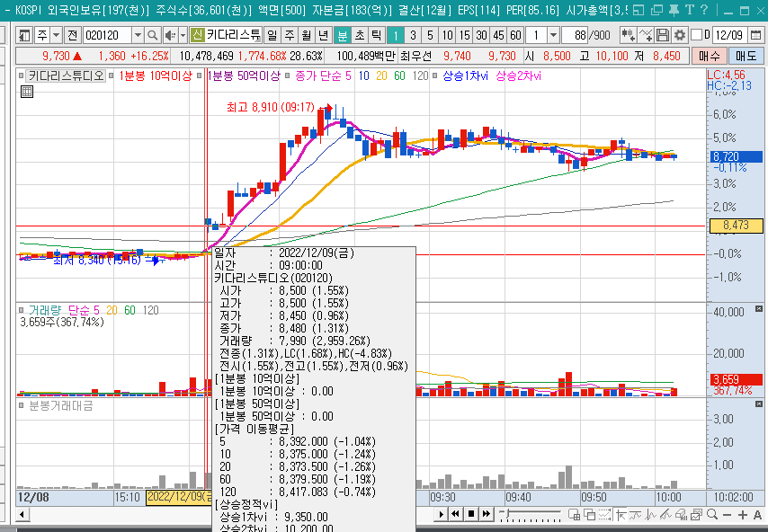This screenshot has width=768, height=532.
Task: Select the 3 minute interval toggle
Action: (x=413, y=35)
